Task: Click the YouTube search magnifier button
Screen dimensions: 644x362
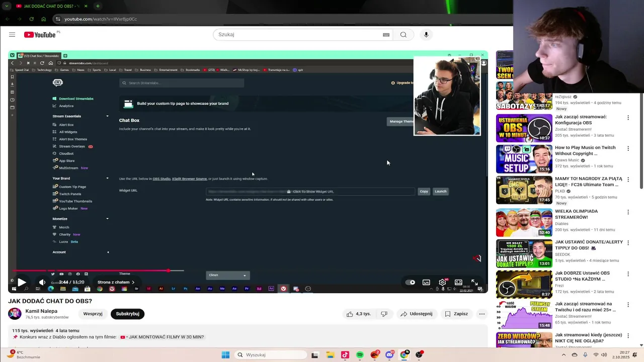Action: pyautogui.click(x=404, y=35)
